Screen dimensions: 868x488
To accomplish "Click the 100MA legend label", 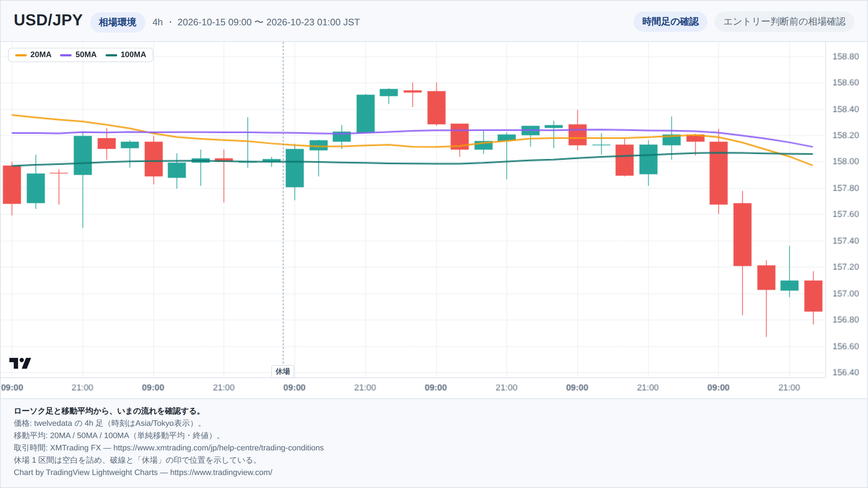I will tap(133, 55).
